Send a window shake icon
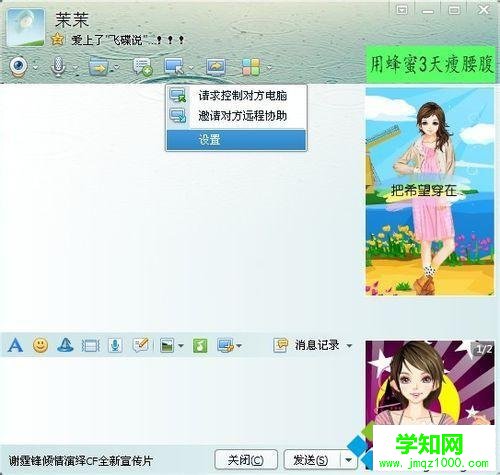The width and height of the screenshot is (500, 475). pyautogui.click(x=90, y=346)
